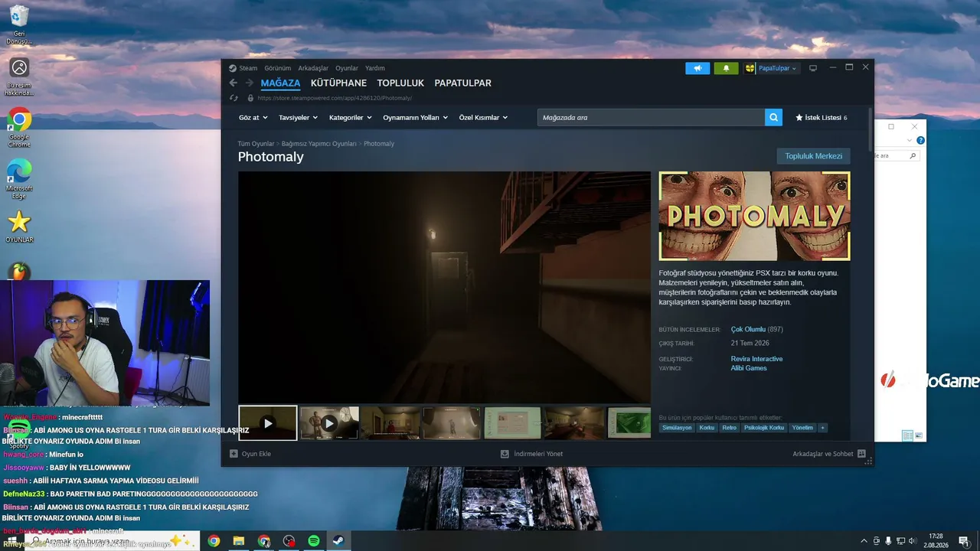Screen dimensions: 980x551
Task: Reload the Steam store page
Action: click(x=234, y=98)
